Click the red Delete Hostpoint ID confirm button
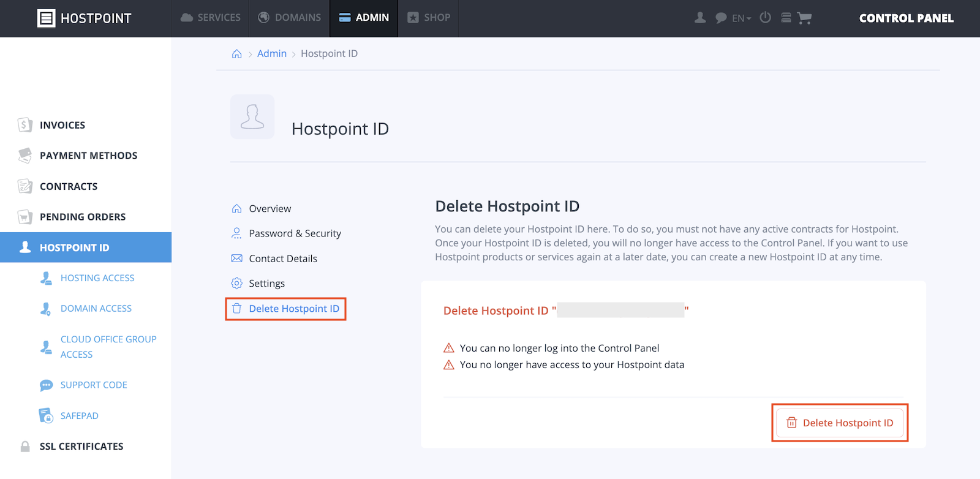Screen dimensions: 980x479 click(x=840, y=423)
